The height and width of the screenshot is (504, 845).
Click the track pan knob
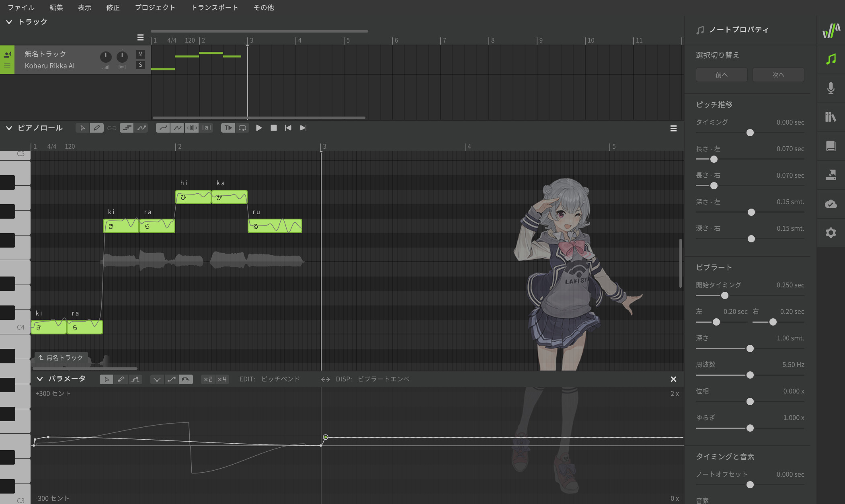click(122, 57)
